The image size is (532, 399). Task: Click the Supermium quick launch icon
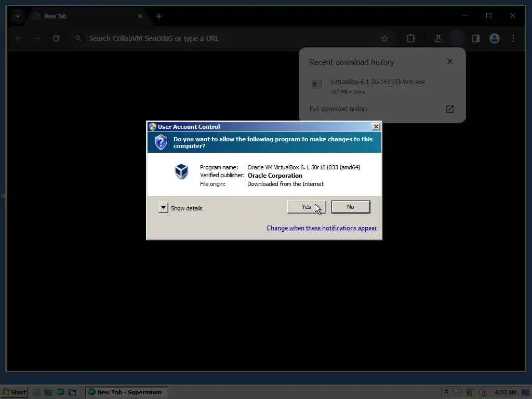(60, 392)
